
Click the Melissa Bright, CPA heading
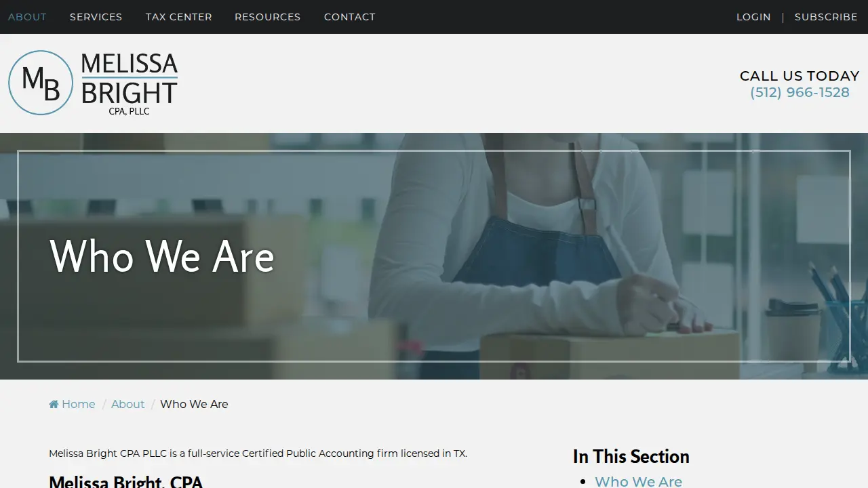coord(126,481)
